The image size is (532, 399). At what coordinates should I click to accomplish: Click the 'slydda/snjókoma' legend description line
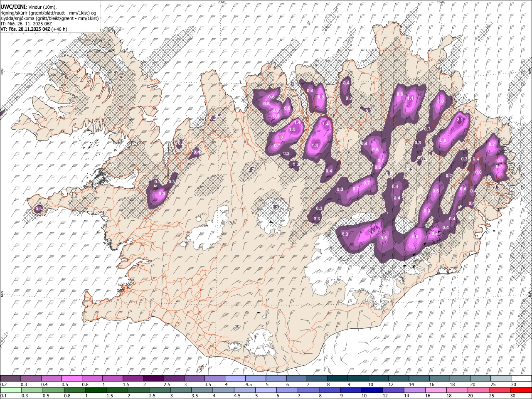tap(49, 18)
